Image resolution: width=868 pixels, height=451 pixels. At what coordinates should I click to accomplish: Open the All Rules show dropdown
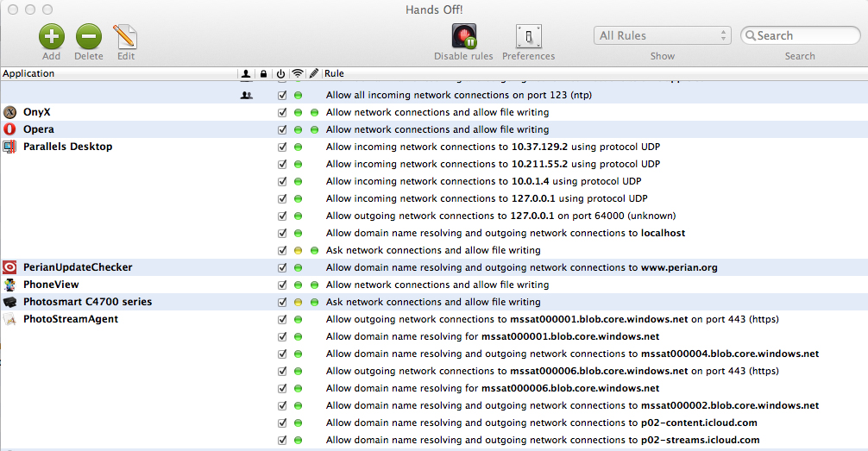(662, 35)
